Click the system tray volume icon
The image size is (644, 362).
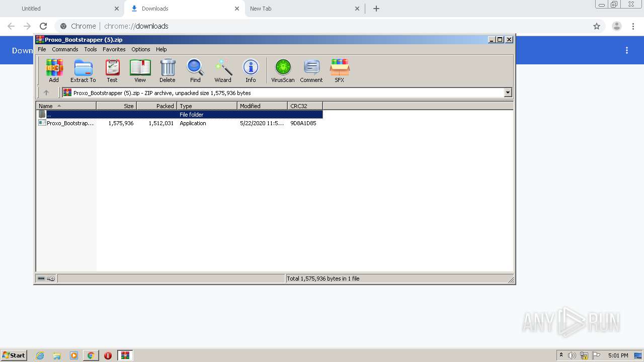click(572, 355)
